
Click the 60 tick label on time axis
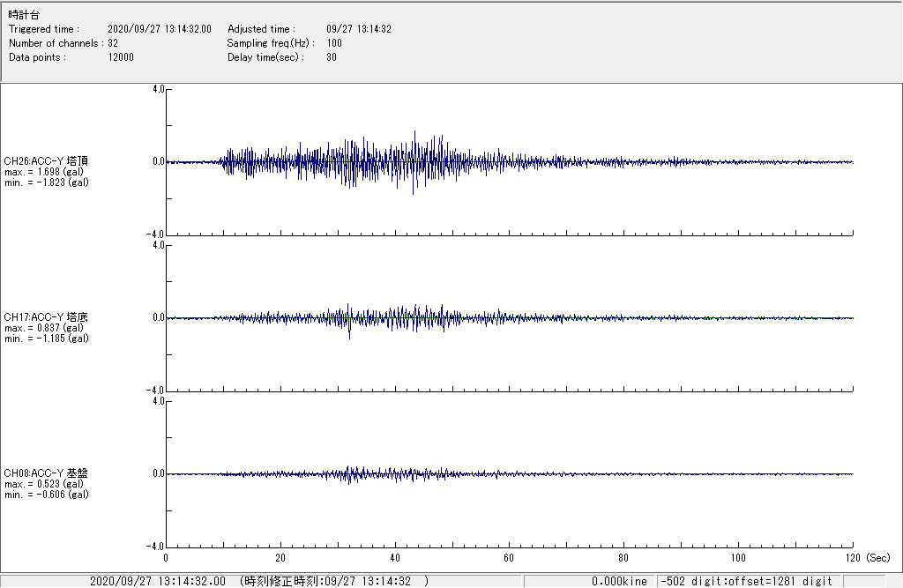pyautogui.click(x=509, y=558)
